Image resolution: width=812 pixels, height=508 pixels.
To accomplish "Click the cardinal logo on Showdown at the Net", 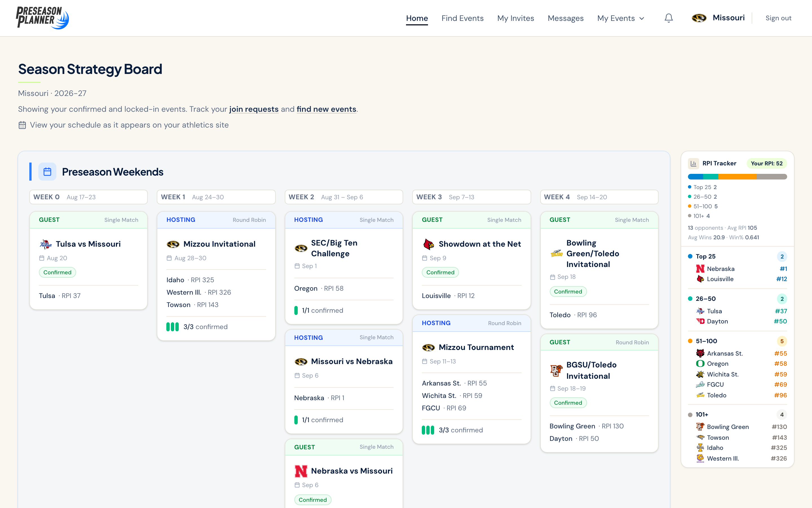I will click(429, 244).
